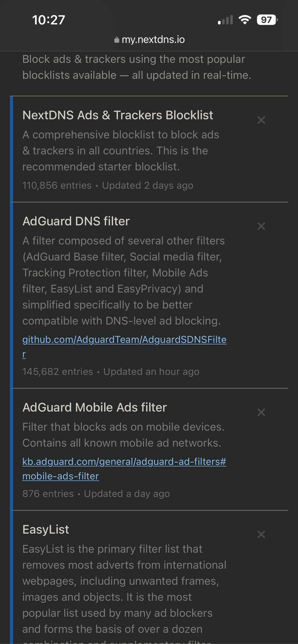The height and width of the screenshot is (644, 298).
Task: Remove NextDNS Ads & Trackers Blocklist
Action: coord(261,120)
